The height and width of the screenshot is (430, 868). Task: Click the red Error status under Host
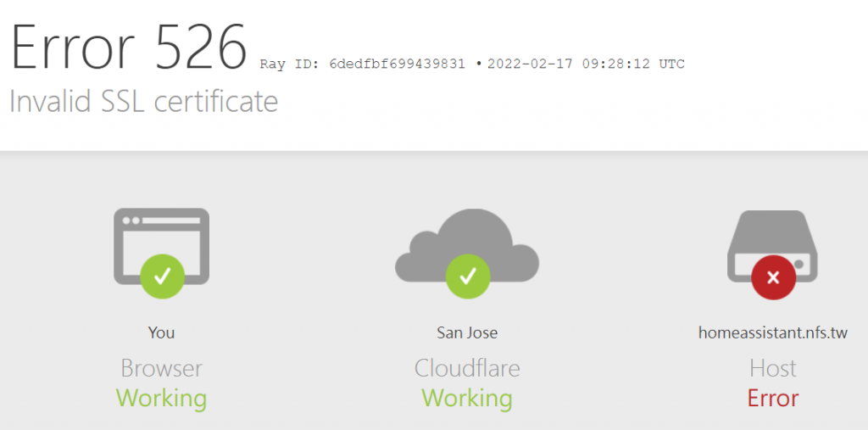(773, 398)
